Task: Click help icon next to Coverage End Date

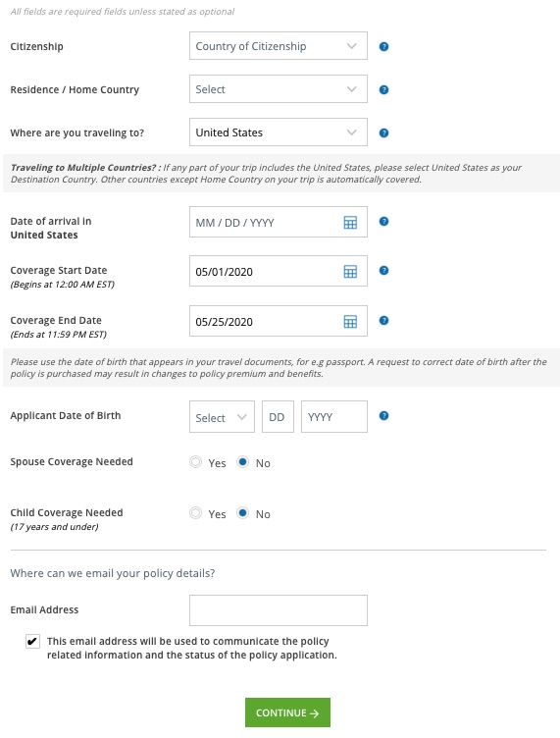Action: tap(383, 321)
